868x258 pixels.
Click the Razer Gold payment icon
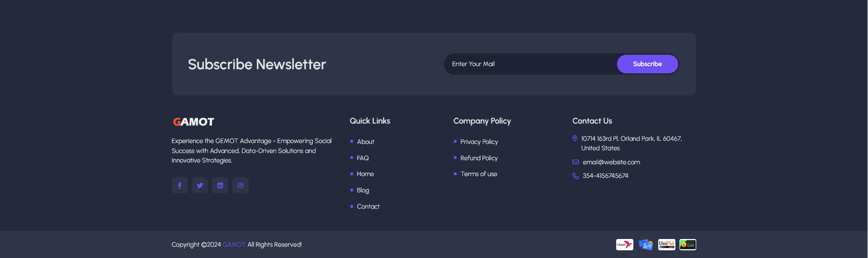[688, 244]
